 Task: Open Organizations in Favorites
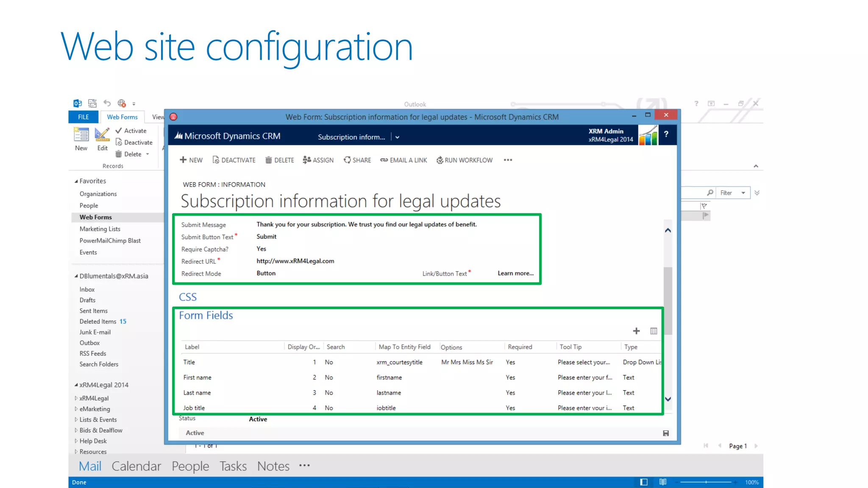[x=98, y=194]
